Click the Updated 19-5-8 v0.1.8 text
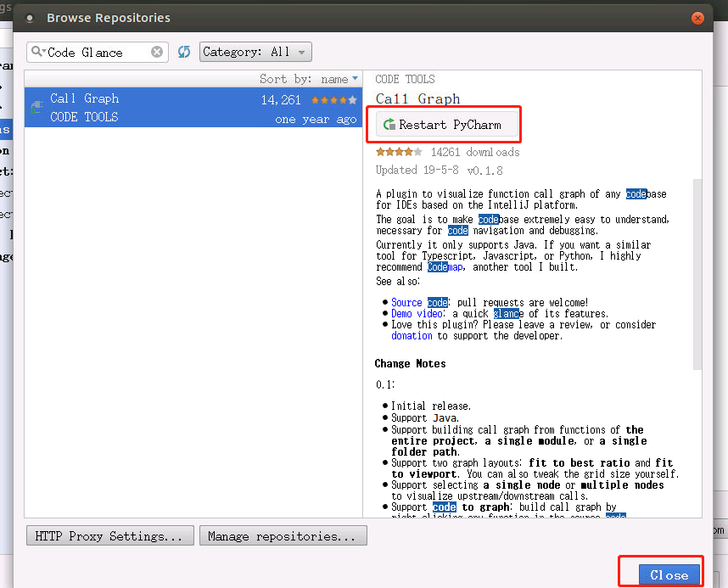Viewport: 728px width, 588px height. [440, 171]
